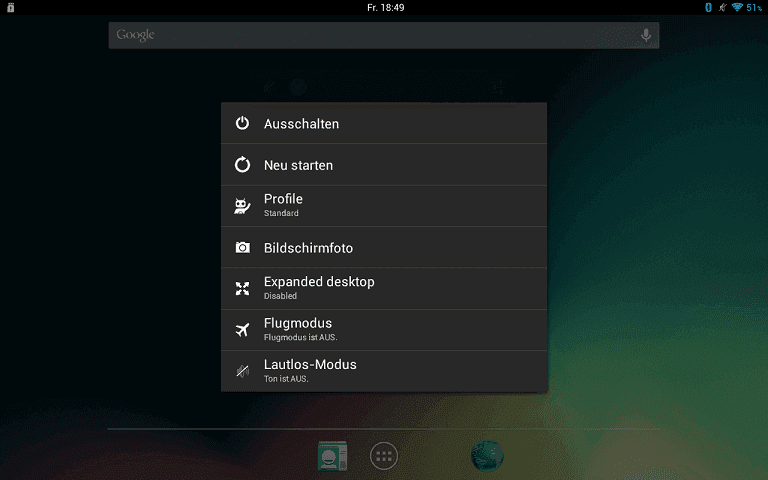Open the globe browser app in the dock
This screenshot has width=768, height=480.
[487, 456]
